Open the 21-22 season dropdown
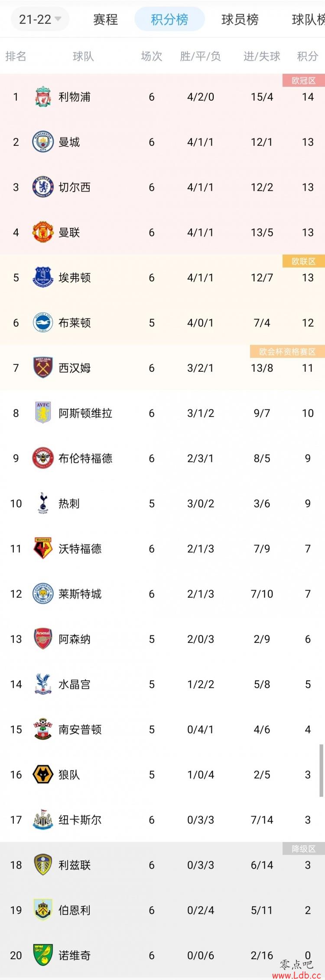 click(x=40, y=19)
